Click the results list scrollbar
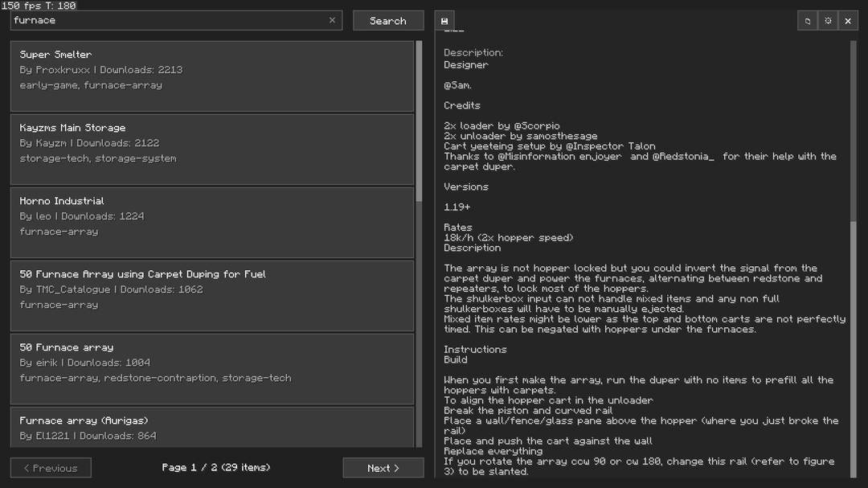Viewport: 868px width, 488px height. click(x=419, y=121)
